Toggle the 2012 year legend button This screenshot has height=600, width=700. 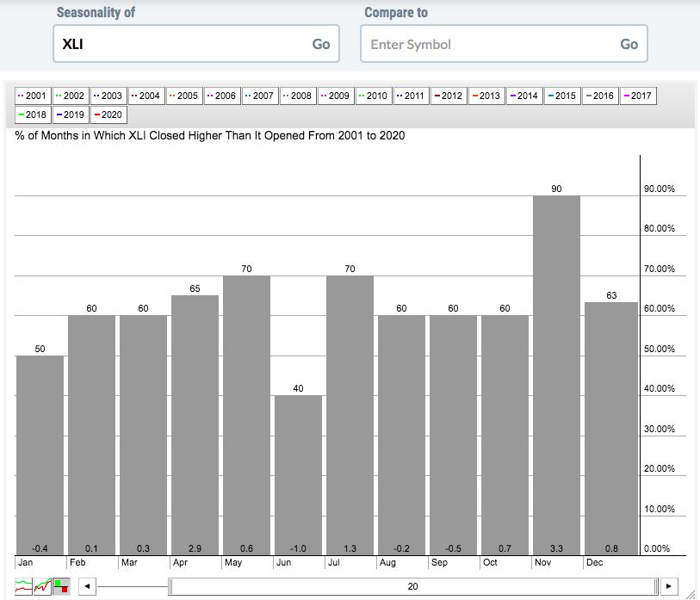[x=448, y=96]
